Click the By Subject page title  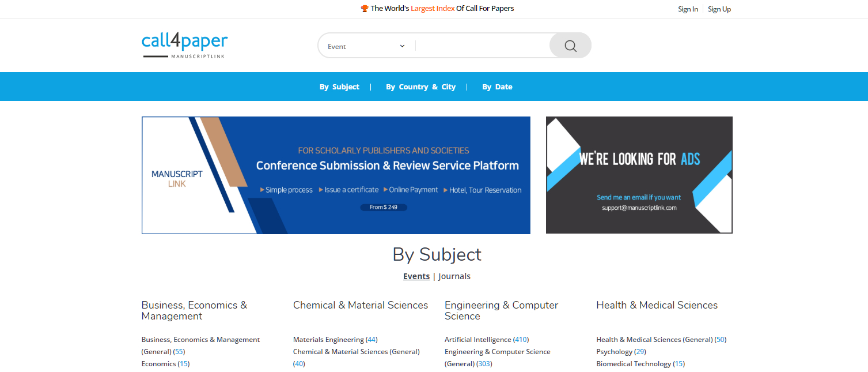[x=437, y=254]
